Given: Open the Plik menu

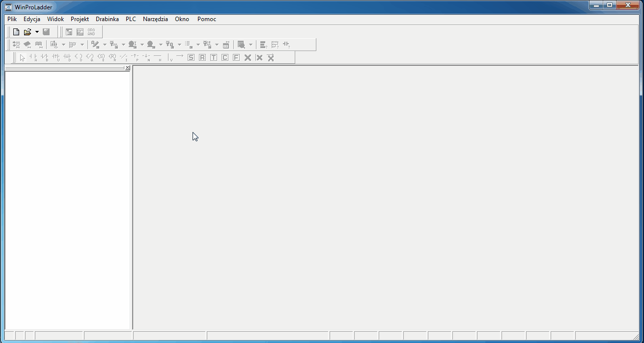Looking at the screenshot, I should [x=12, y=19].
